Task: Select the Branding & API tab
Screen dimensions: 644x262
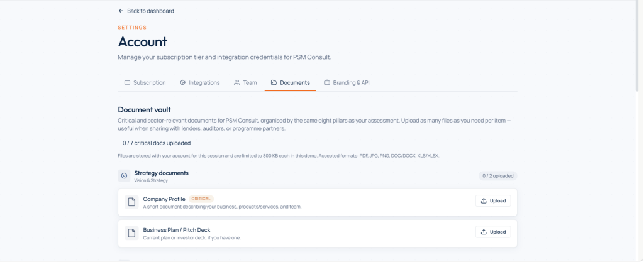Action: [x=347, y=82]
